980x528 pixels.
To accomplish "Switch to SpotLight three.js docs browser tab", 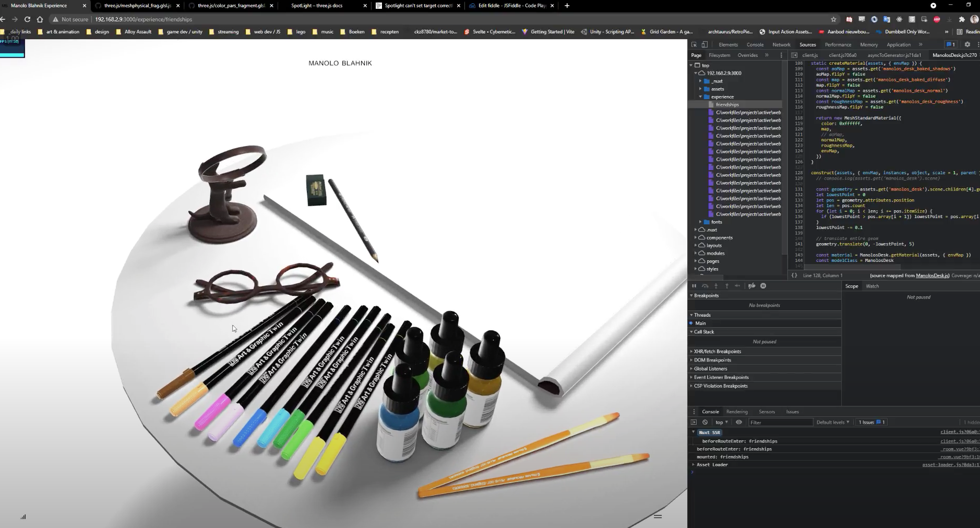I will tap(317, 6).
